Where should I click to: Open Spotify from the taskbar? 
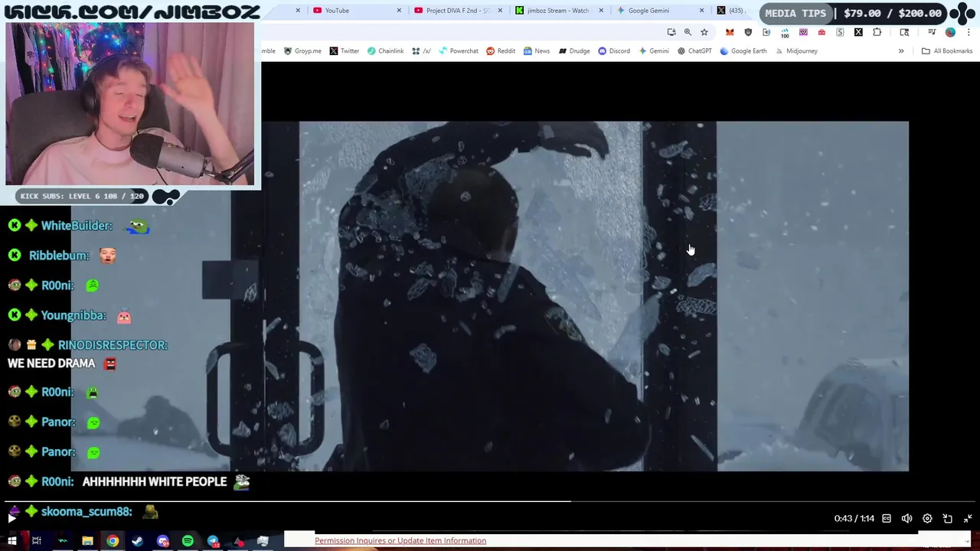[x=188, y=541]
